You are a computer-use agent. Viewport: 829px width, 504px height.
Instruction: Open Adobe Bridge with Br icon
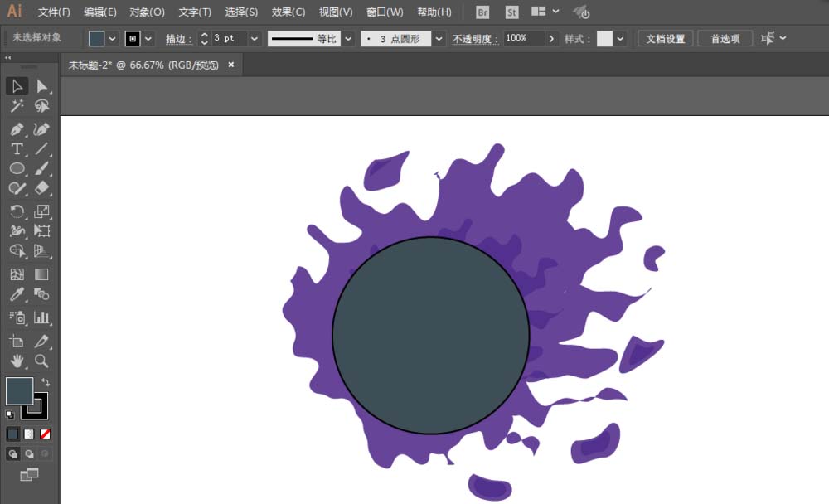tap(482, 12)
